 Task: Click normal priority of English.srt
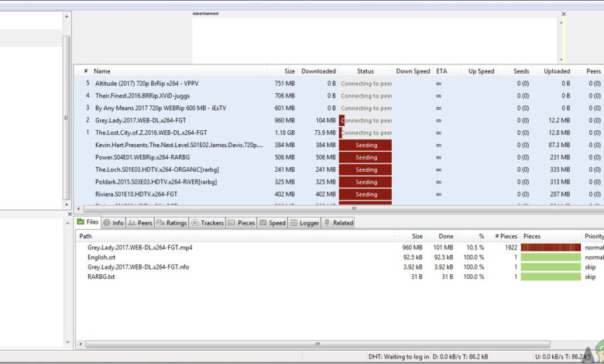click(595, 257)
